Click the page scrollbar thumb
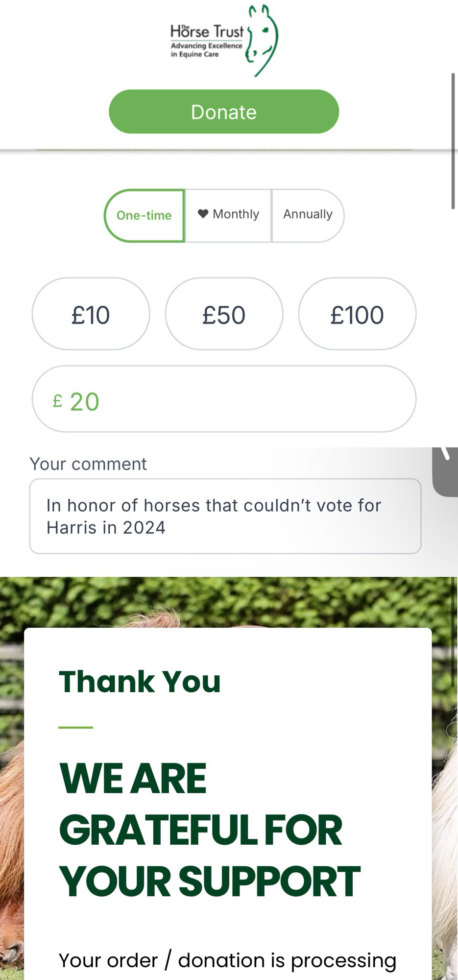 click(x=453, y=141)
